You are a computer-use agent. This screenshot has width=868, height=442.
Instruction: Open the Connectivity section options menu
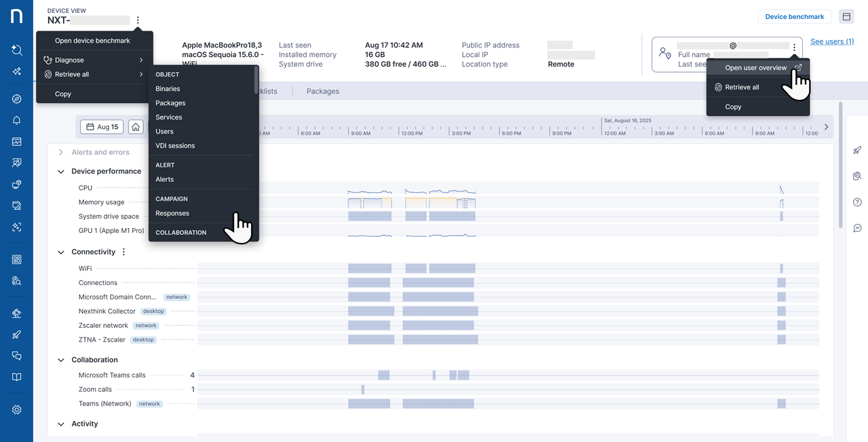pos(124,252)
